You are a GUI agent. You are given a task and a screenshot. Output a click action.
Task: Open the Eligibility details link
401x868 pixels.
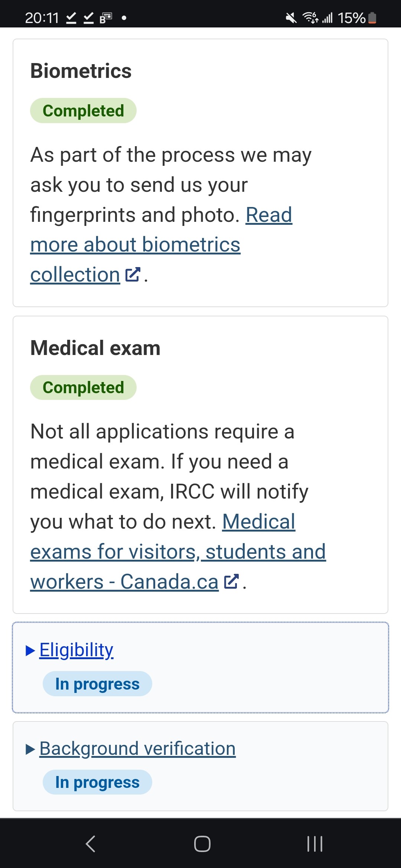click(76, 650)
